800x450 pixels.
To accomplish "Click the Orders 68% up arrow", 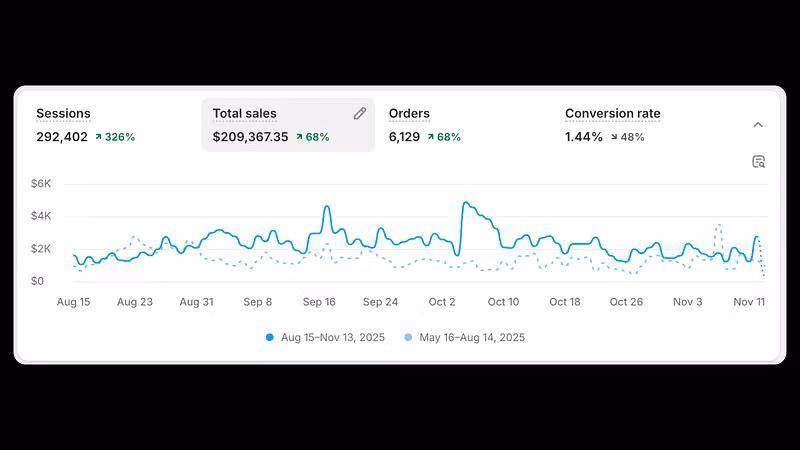I will pyautogui.click(x=431, y=137).
